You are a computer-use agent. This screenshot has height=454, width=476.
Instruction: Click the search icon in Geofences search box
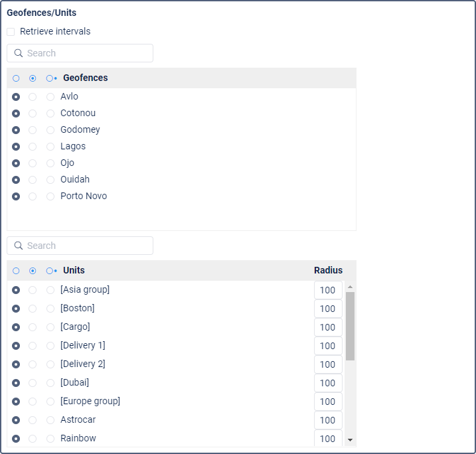(19, 53)
